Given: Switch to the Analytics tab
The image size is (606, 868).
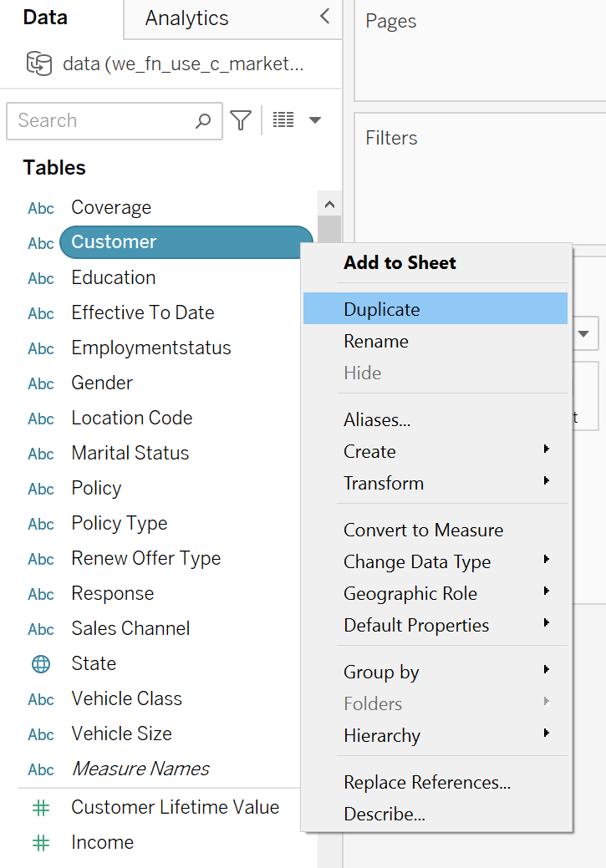Looking at the screenshot, I should point(186,17).
